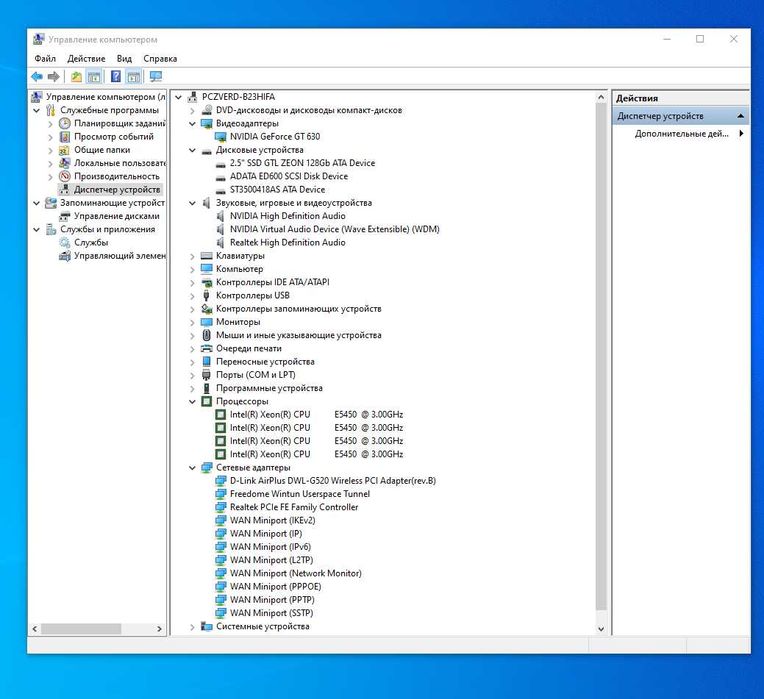Open the Действие menu

86,58
